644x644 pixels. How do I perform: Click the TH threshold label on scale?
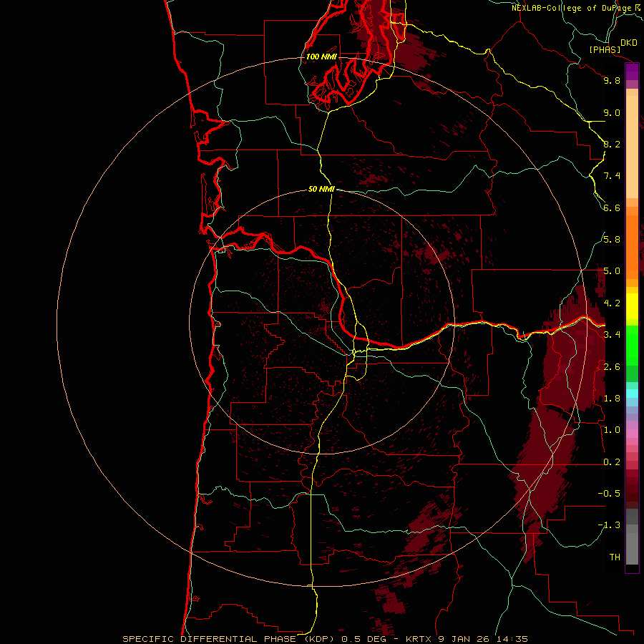(615, 557)
